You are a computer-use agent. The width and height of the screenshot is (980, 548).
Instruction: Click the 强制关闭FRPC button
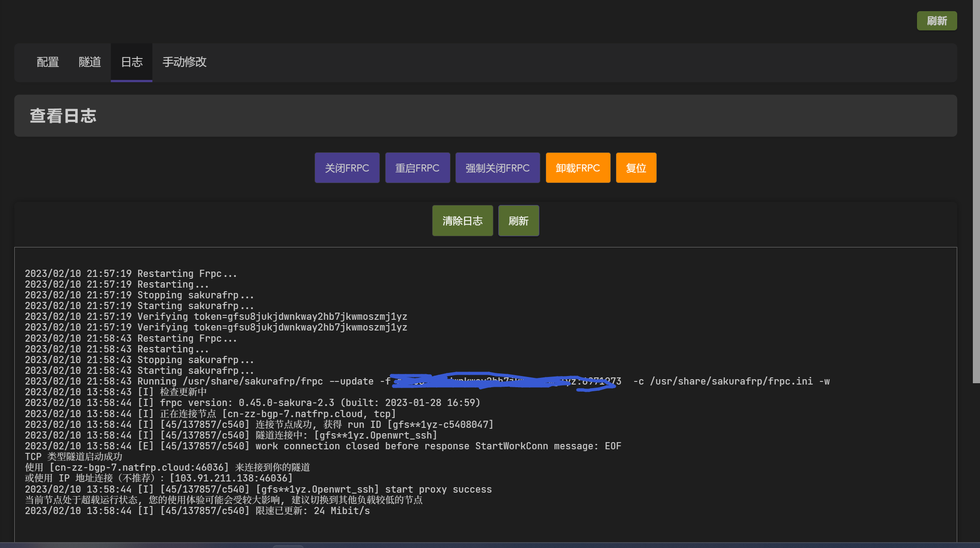click(497, 168)
